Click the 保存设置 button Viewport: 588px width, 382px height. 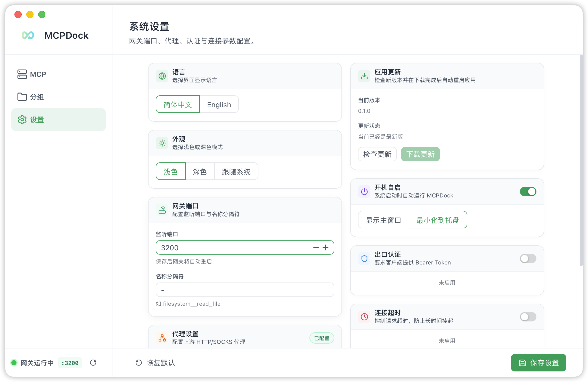(x=538, y=363)
